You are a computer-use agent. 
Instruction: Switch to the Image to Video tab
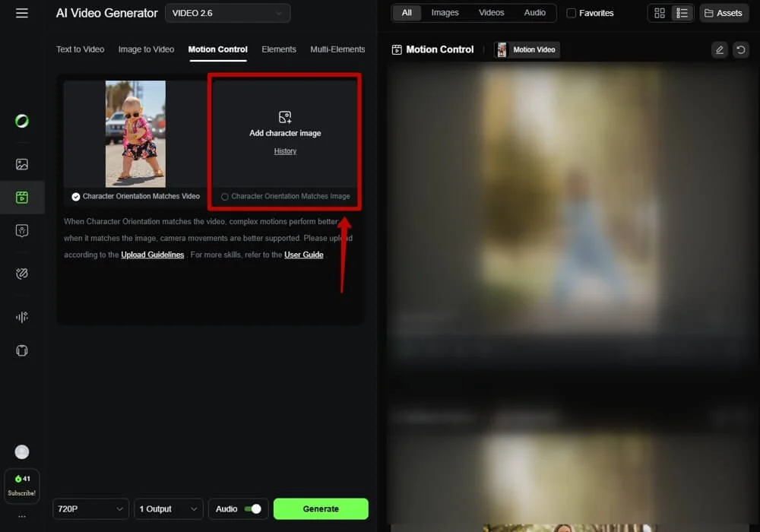[x=146, y=49]
